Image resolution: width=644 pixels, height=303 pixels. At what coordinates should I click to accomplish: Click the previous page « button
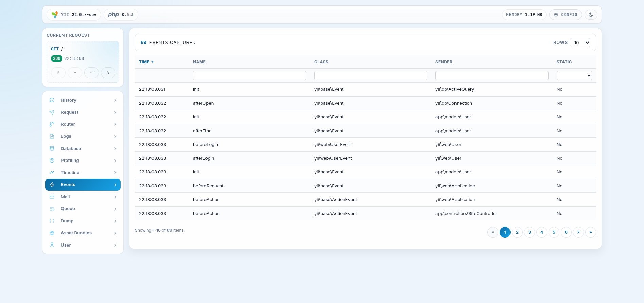coord(493,232)
